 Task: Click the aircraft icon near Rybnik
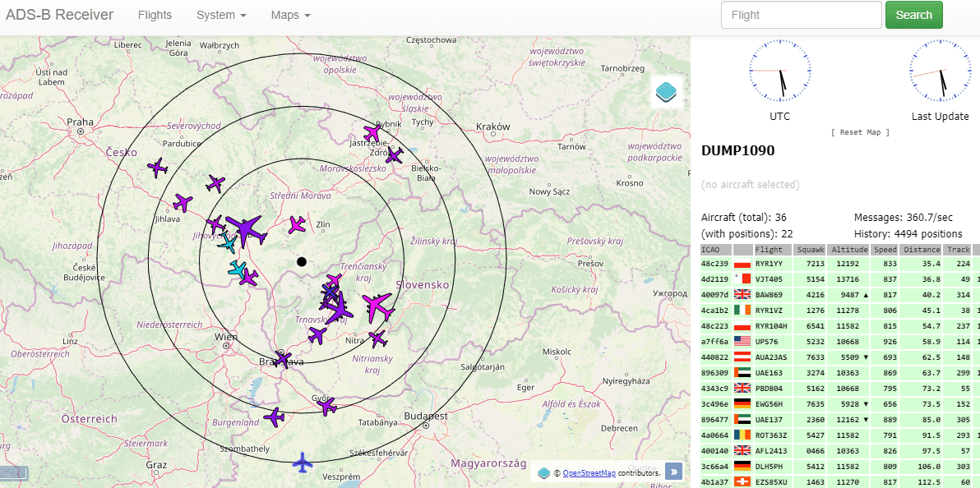pos(372,133)
